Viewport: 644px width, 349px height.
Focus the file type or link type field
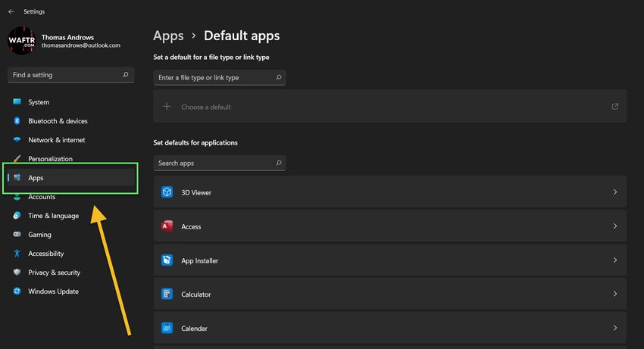coord(219,77)
